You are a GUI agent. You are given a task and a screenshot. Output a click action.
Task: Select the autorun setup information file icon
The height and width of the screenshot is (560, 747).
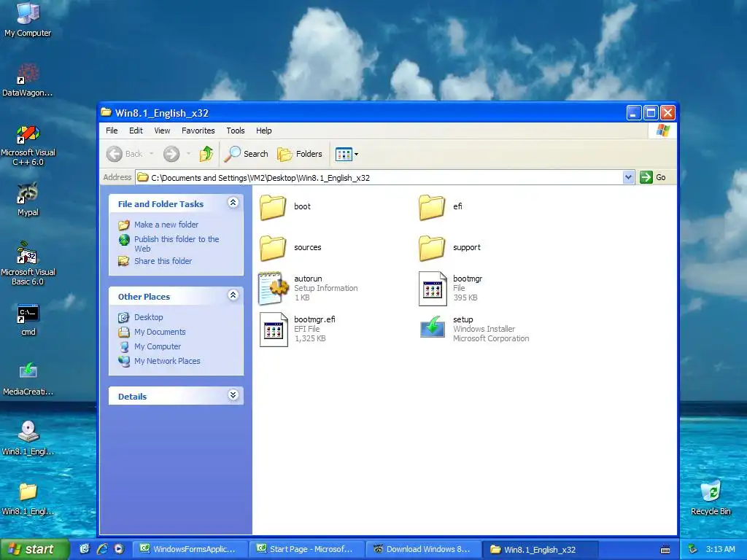[x=273, y=288]
